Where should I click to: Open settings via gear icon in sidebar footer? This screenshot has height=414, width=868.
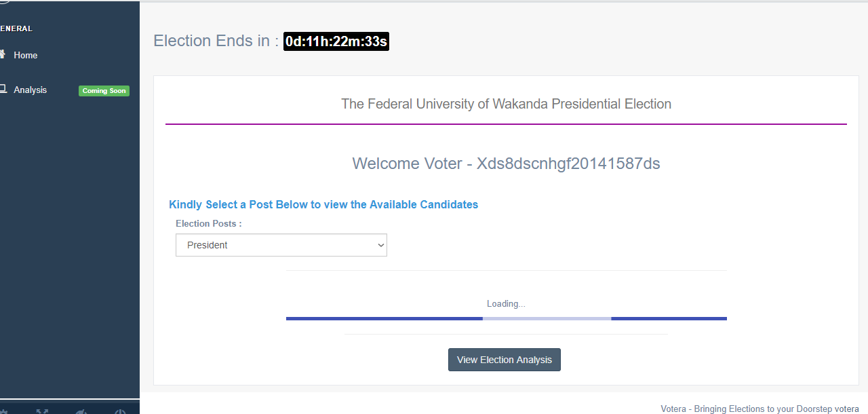pos(3,411)
